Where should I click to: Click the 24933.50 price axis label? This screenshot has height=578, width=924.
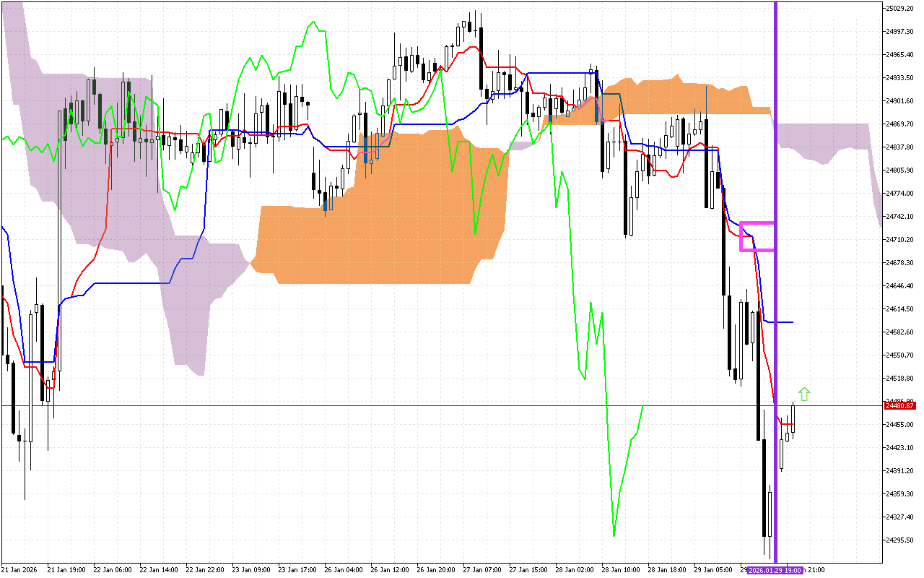point(899,78)
